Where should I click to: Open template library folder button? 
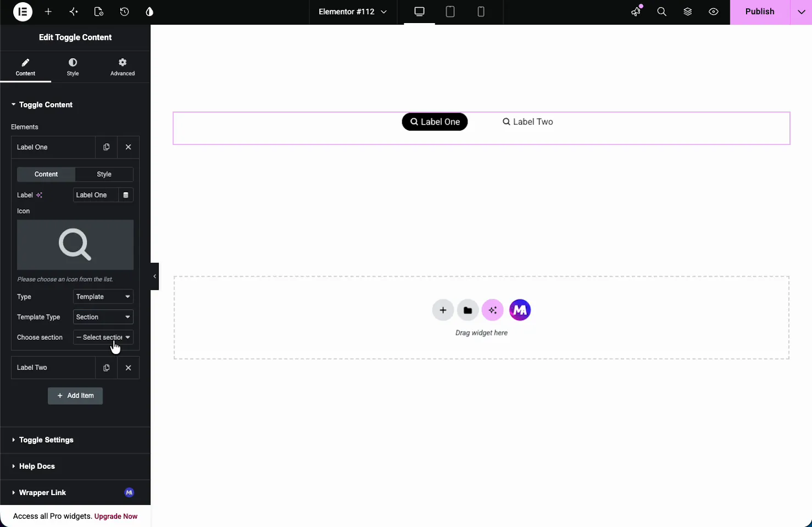tap(468, 310)
